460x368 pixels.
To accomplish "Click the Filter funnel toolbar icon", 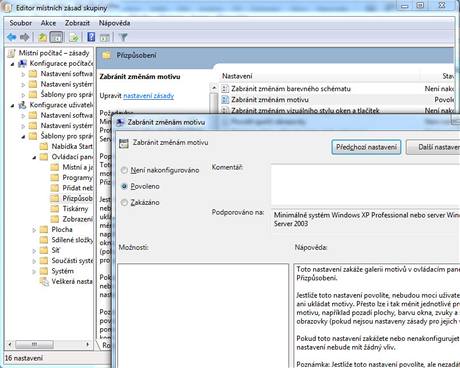I will 123,37.
